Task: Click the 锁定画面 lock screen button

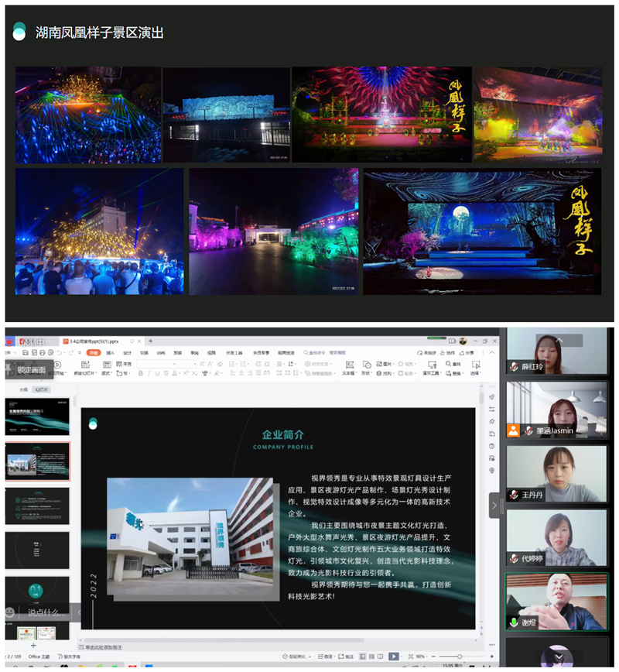Action: pos(29,370)
